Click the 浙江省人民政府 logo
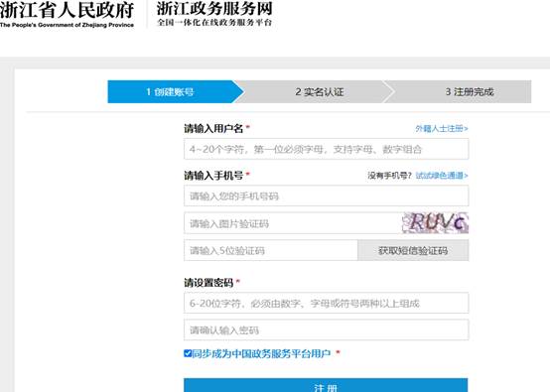Viewport: 550px width, 392px height. (x=67, y=14)
